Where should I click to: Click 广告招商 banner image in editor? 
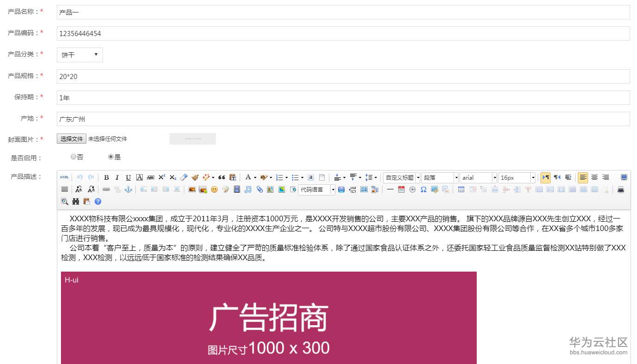coord(269,318)
